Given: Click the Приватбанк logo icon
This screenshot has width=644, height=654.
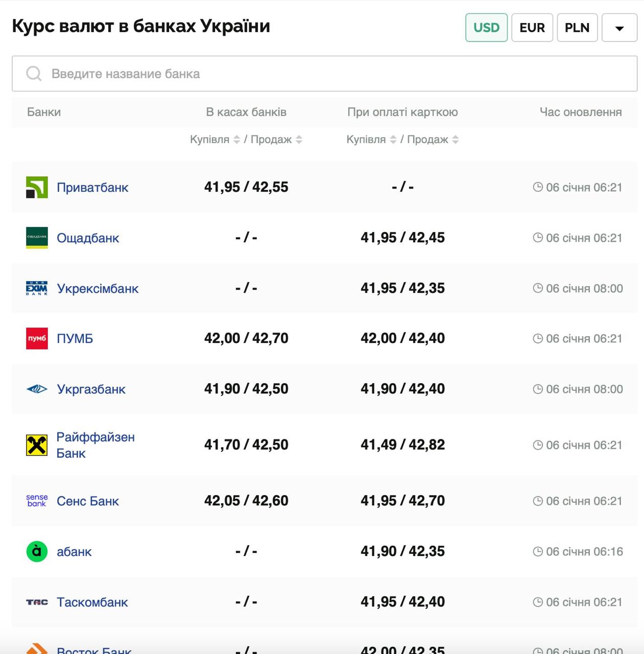Looking at the screenshot, I should tap(37, 188).
